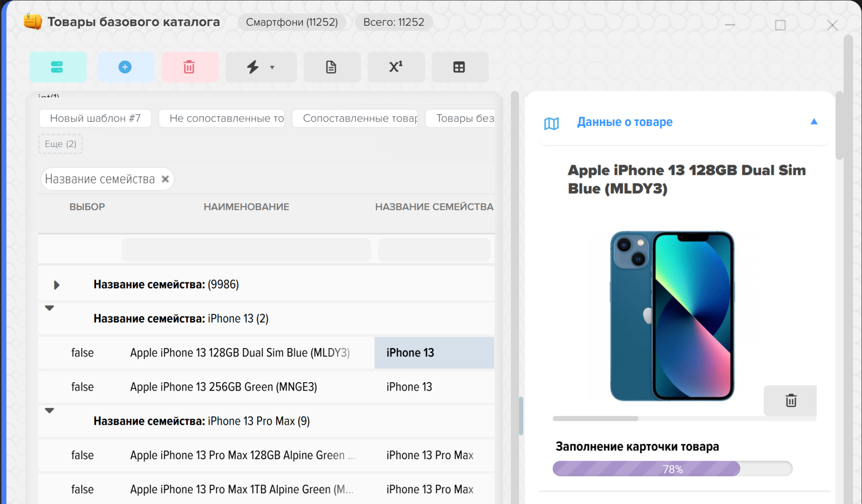862x504 pixels.
Task: Click the false value in the MNGE3 row
Action: (83, 387)
